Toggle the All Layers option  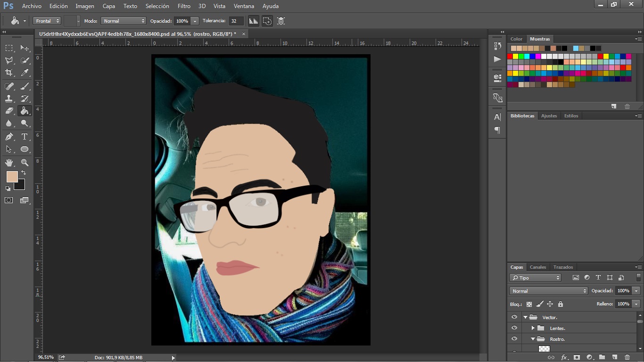coord(281,21)
